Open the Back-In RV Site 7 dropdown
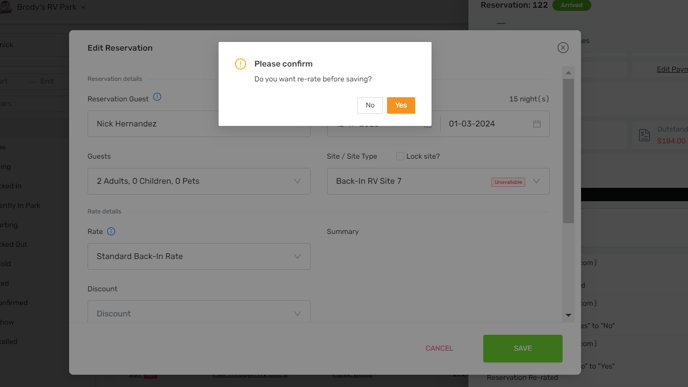 pyautogui.click(x=438, y=181)
